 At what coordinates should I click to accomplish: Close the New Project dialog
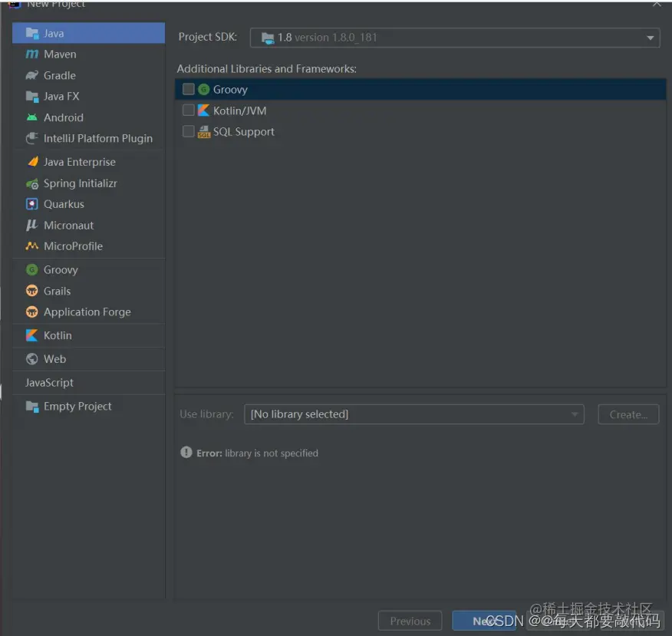tap(657, 4)
